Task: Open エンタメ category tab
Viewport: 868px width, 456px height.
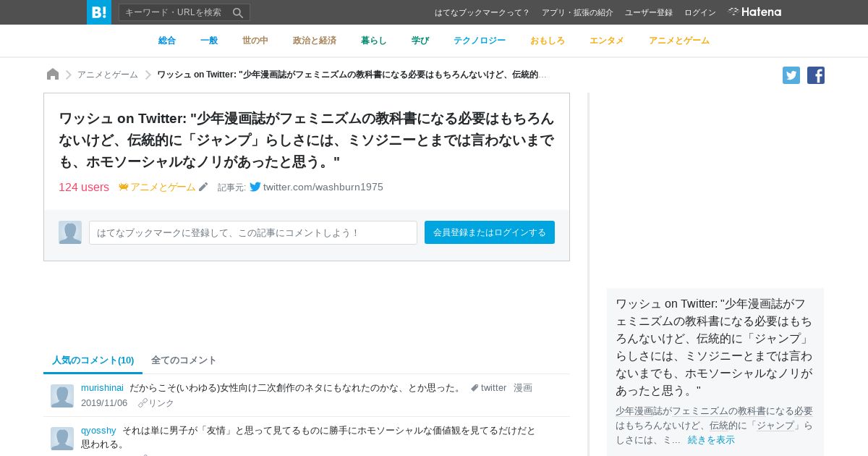Action: click(x=607, y=41)
